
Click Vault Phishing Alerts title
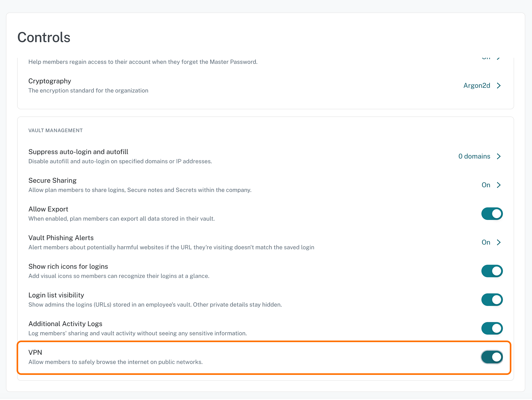coord(61,238)
